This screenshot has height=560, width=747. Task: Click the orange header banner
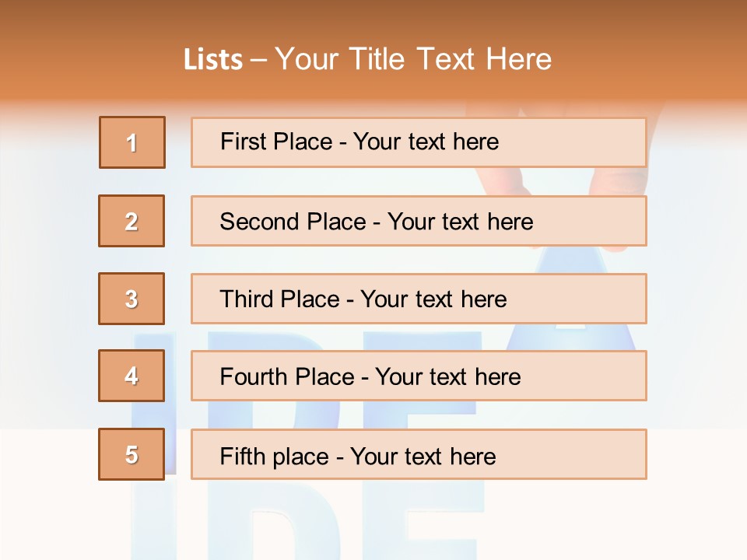tap(373, 52)
